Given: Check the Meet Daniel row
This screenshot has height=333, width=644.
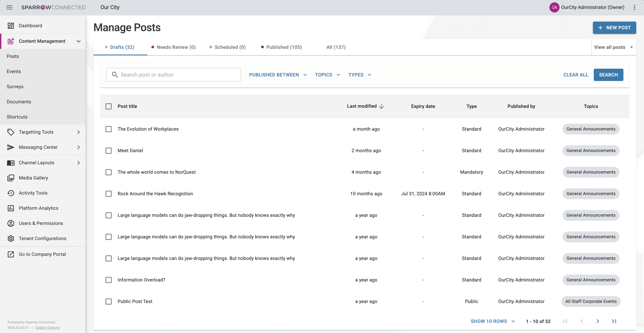Looking at the screenshot, I should (109, 151).
